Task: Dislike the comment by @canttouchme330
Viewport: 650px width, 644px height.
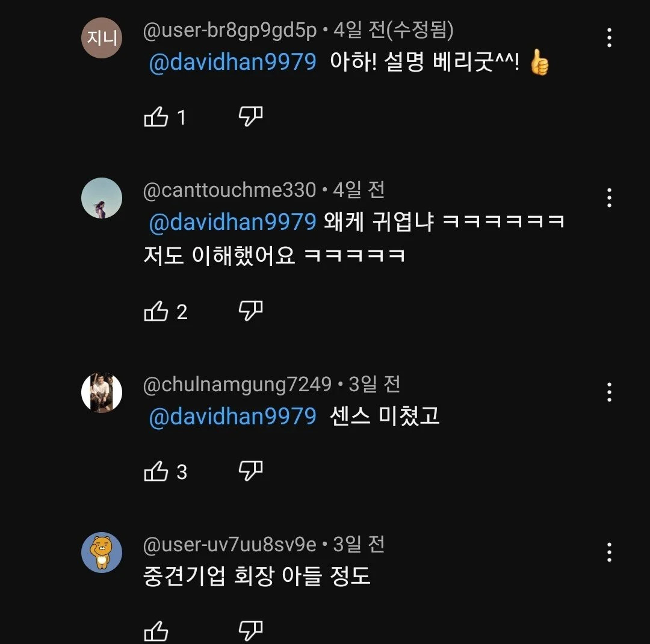Action: [x=250, y=310]
